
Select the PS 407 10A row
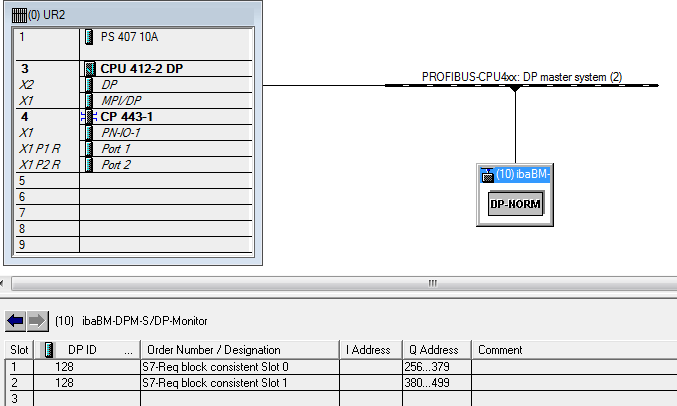(x=133, y=44)
